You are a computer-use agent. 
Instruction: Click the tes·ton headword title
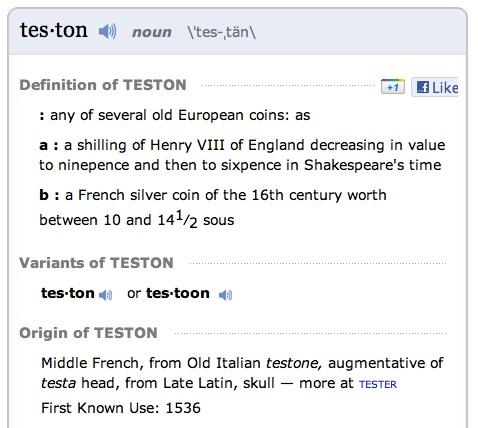click(54, 30)
